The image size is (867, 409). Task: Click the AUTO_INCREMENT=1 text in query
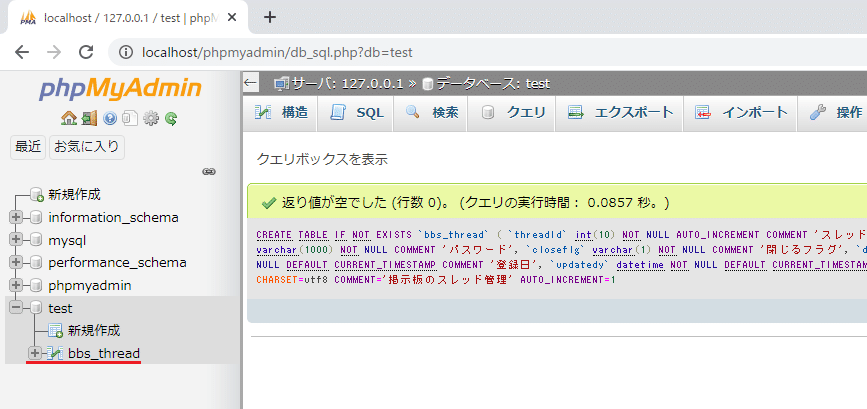[x=568, y=280]
